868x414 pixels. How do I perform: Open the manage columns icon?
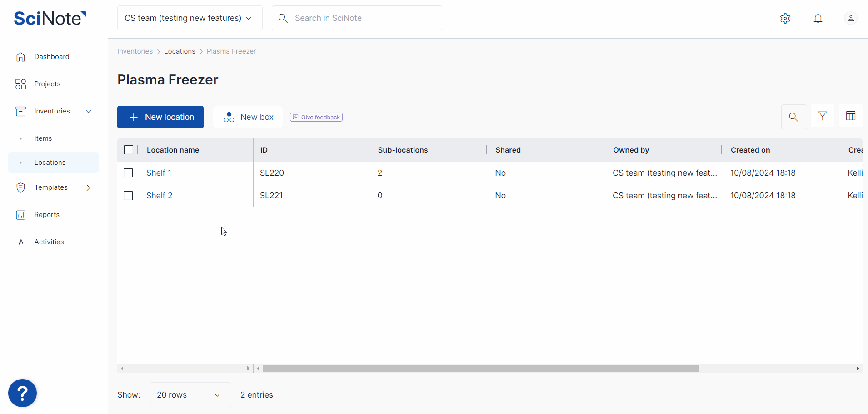pyautogui.click(x=851, y=116)
